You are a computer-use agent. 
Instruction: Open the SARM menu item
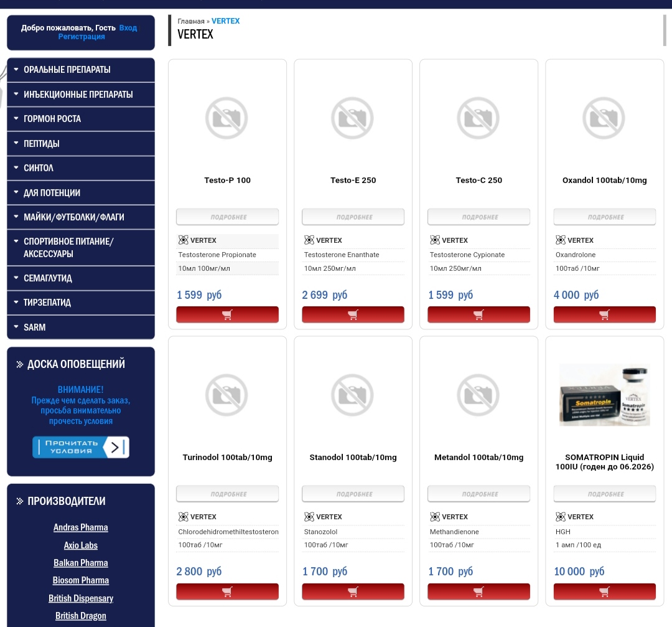tap(80, 328)
